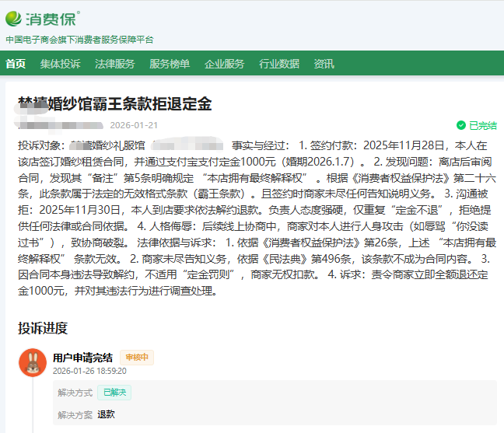Go to the 集体投诉 section

[60, 64]
